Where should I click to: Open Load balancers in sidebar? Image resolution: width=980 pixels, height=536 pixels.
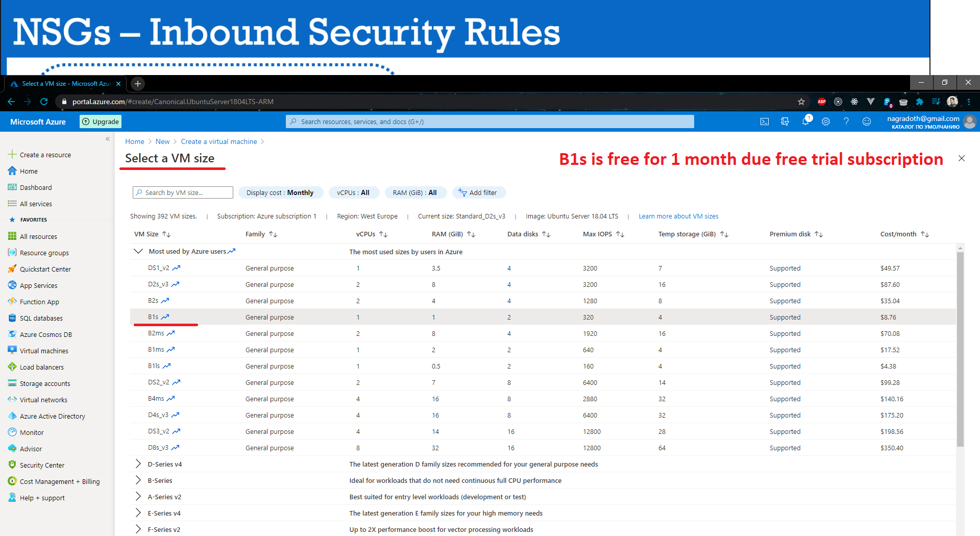coord(41,367)
